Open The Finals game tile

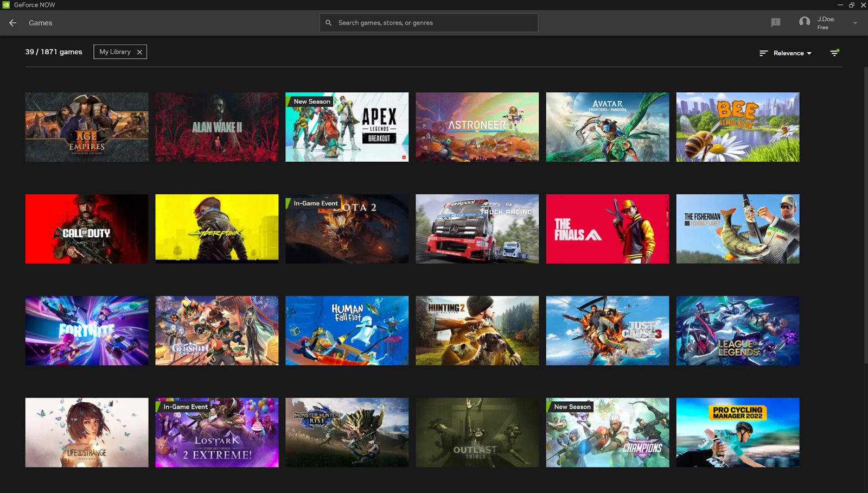click(x=608, y=229)
